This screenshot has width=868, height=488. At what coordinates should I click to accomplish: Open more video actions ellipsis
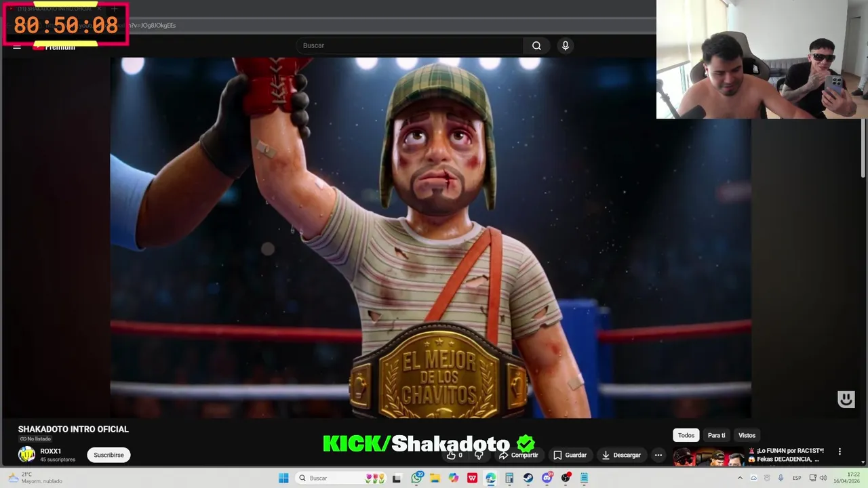pos(658,455)
